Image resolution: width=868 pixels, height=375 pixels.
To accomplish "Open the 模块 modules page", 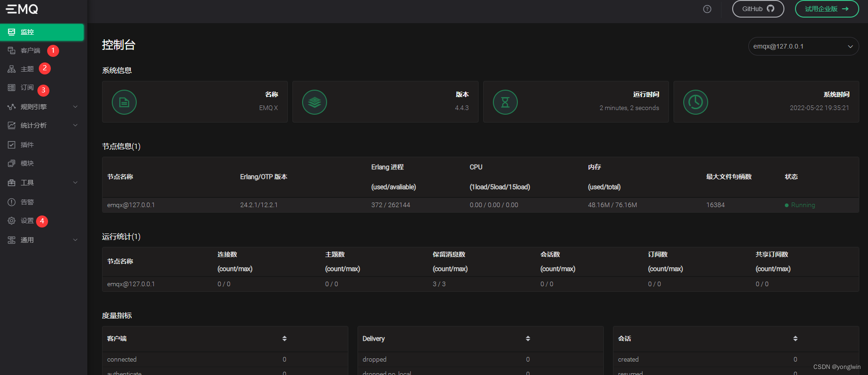I will point(27,163).
